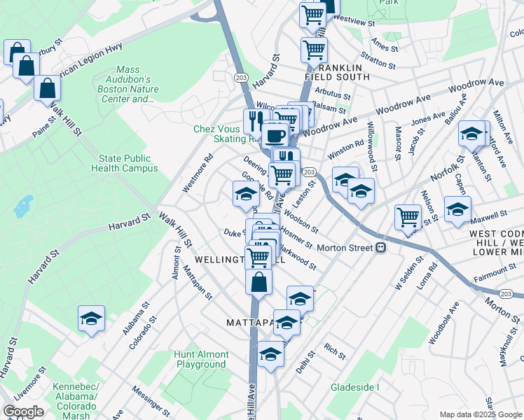Open the Map data ©2025 Google attribution
The width and height of the screenshot is (524, 420).
[x=481, y=415]
